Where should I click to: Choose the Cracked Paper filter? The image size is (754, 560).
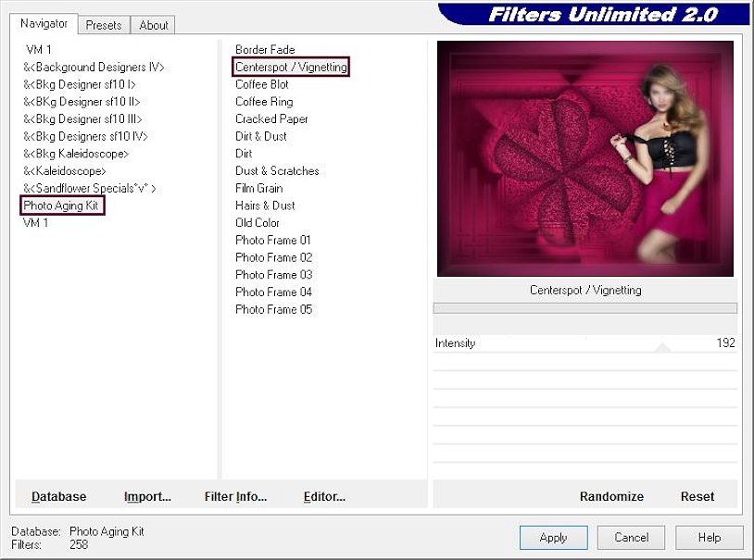click(271, 118)
